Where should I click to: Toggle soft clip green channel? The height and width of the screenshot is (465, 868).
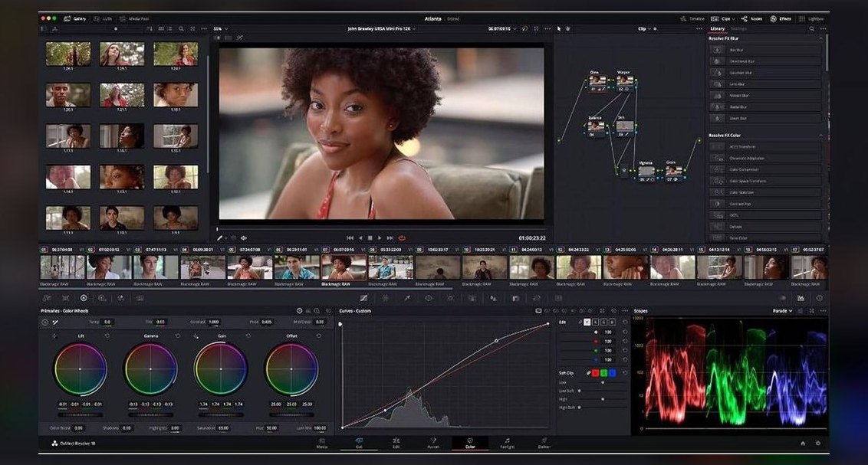pyautogui.click(x=604, y=373)
